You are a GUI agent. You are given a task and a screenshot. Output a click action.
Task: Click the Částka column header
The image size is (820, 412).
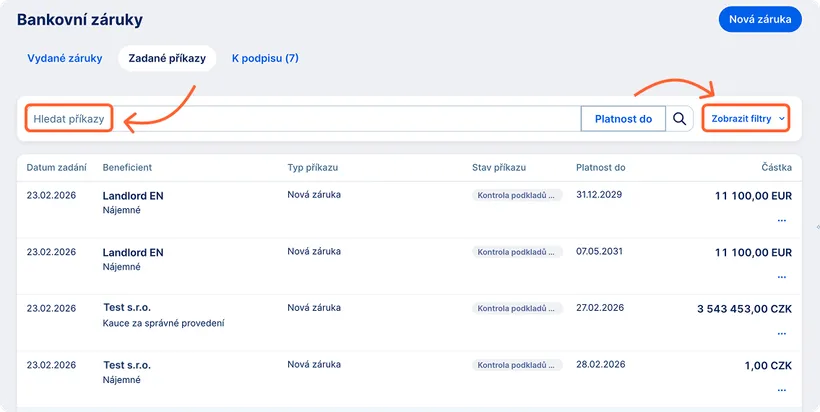(x=777, y=167)
